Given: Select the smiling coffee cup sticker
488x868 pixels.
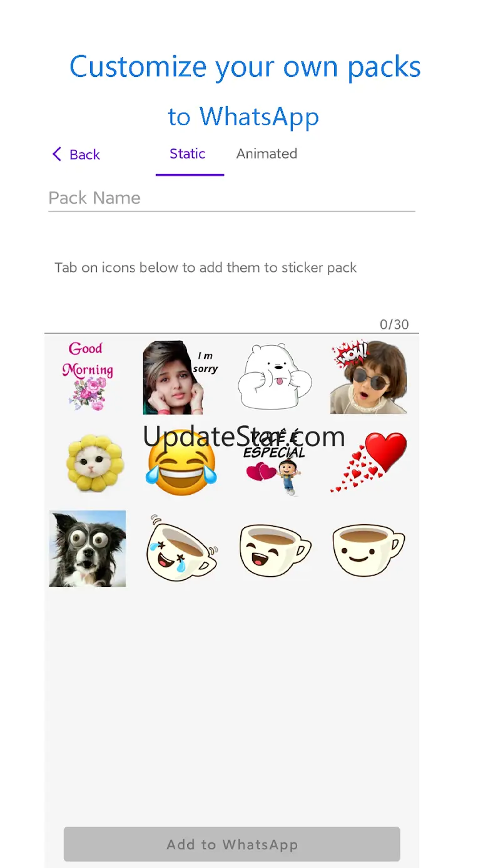Looking at the screenshot, I should [369, 550].
